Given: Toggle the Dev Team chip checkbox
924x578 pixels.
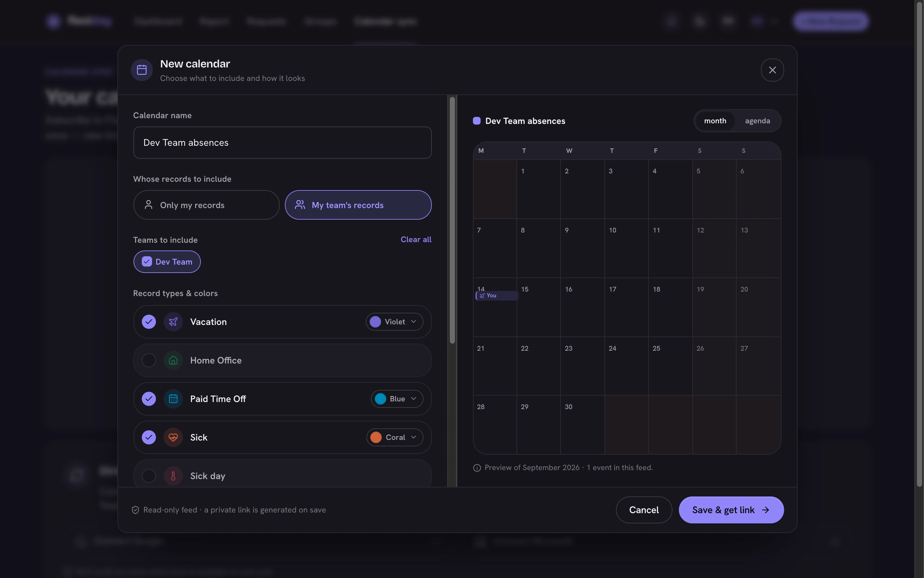Looking at the screenshot, I should click(147, 261).
